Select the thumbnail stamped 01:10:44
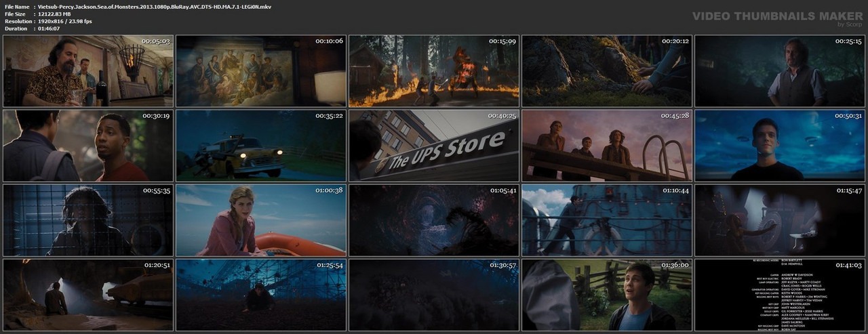The width and height of the screenshot is (868, 334). tap(607, 220)
